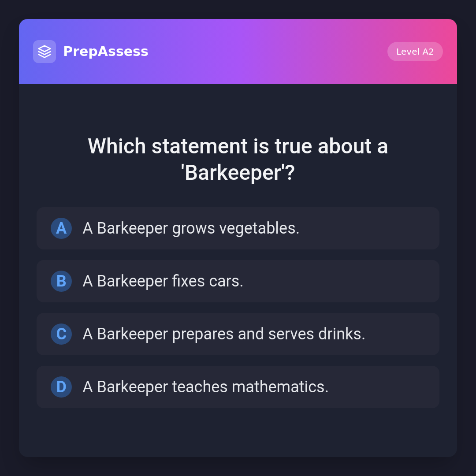Select answer 'A Barkeeper teaches mathematics.'
The width and height of the screenshot is (476, 476).
click(x=205, y=387)
